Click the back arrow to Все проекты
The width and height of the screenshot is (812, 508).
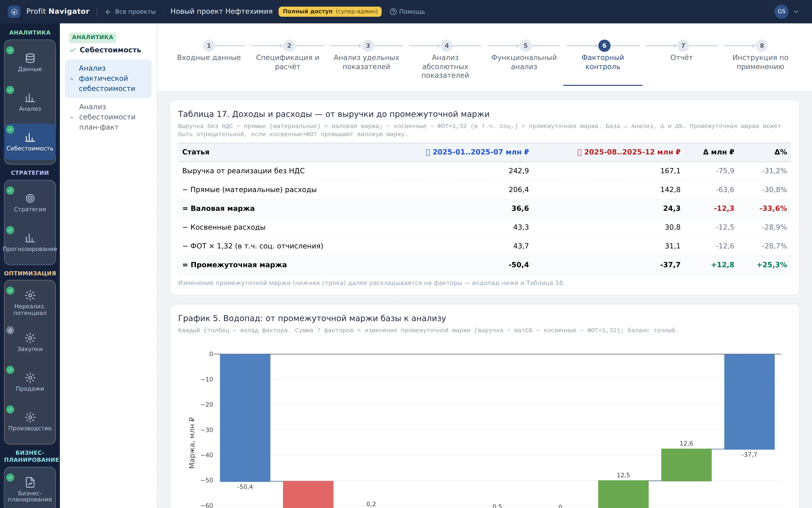(x=108, y=12)
